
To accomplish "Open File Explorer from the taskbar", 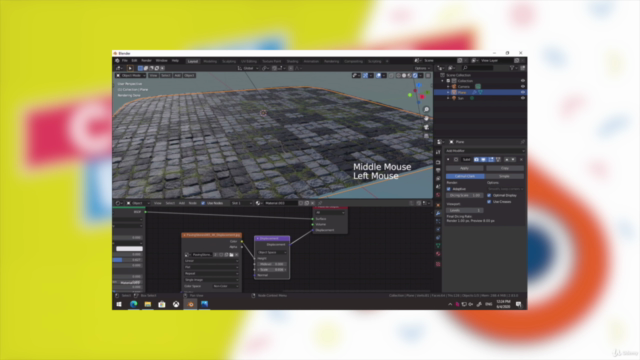I will (147, 304).
